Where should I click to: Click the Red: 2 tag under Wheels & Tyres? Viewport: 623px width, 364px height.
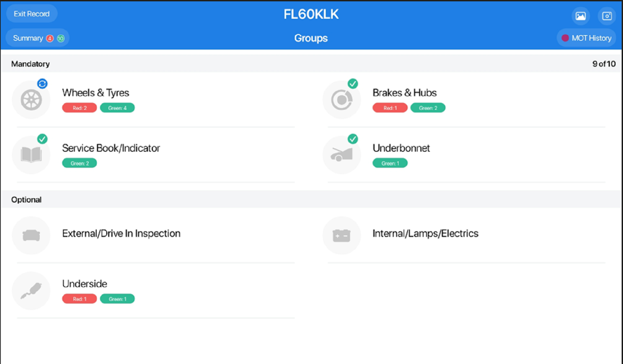(x=79, y=108)
